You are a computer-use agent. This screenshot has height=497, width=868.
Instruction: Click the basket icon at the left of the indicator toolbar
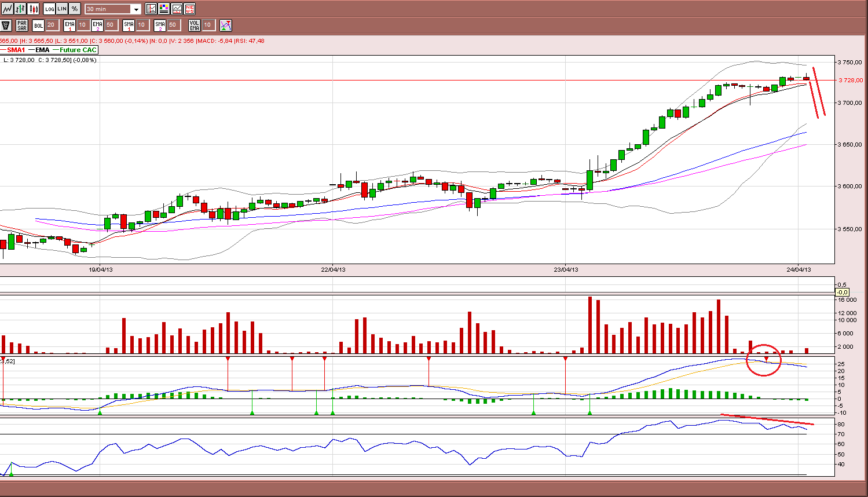tap(6, 25)
